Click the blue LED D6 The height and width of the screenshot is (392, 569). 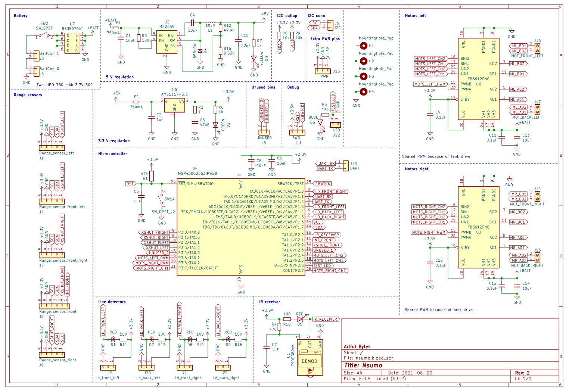[x=320, y=122]
